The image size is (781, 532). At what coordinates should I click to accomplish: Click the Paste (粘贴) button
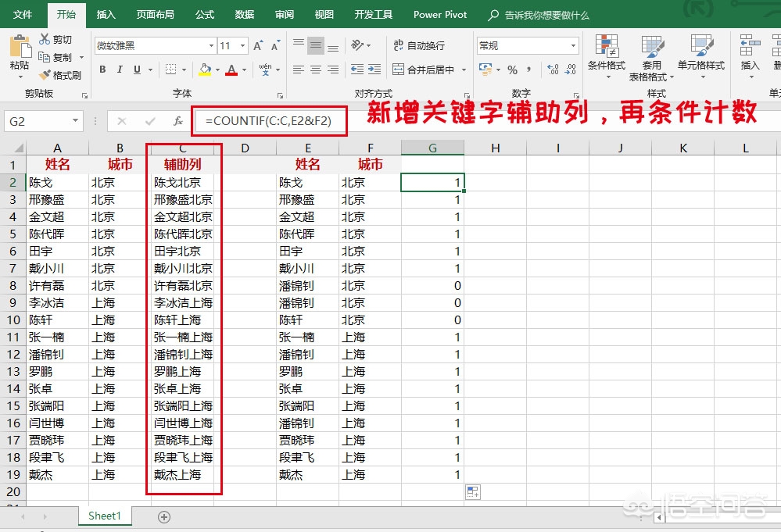19,55
